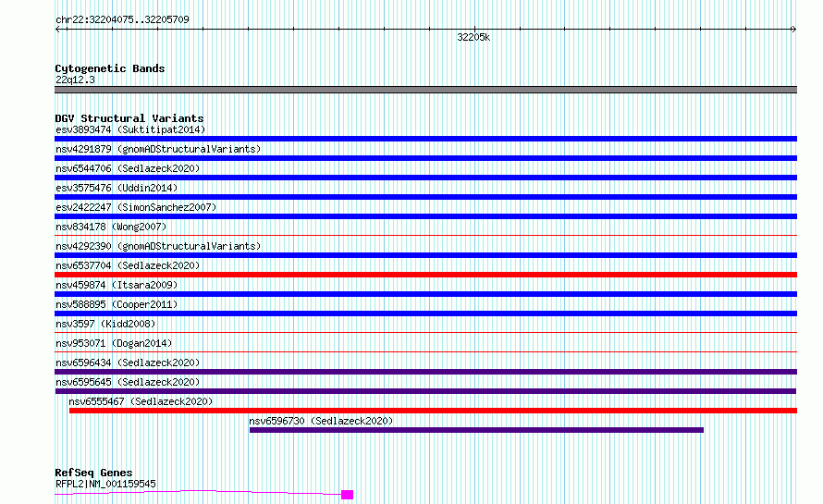Open the Cytogenetic Bands track heading
Image resolution: width=823 pixels, height=504 pixels.
pyautogui.click(x=110, y=68)
